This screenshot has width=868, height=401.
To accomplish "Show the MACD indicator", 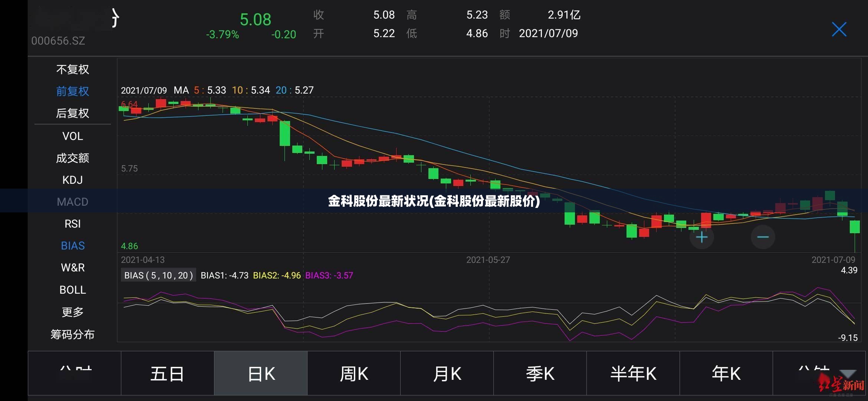I will (73, 202).
